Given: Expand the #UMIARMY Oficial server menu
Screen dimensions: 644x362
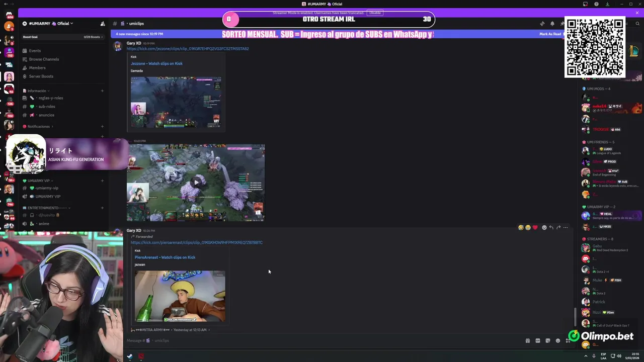Looking at the screenshot, I should tap(50, 24).
